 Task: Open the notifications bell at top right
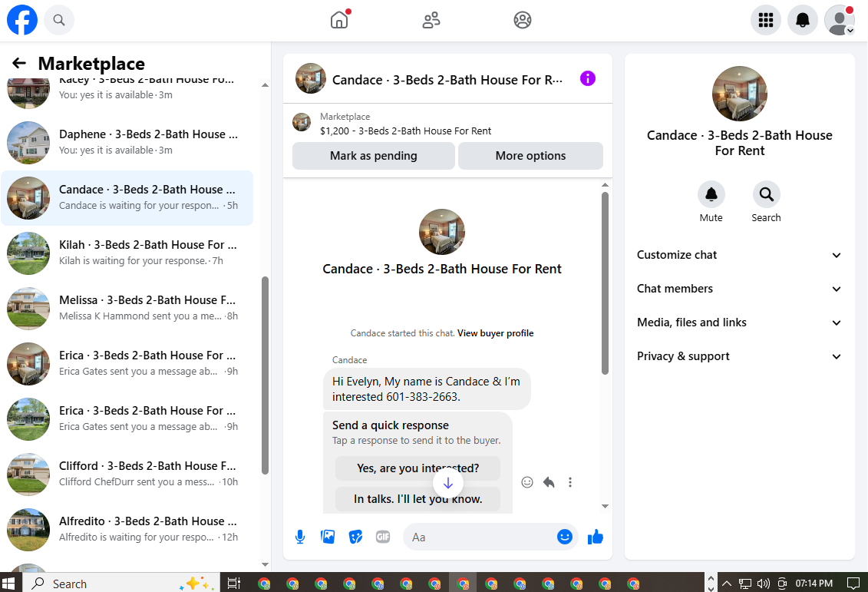803,20
